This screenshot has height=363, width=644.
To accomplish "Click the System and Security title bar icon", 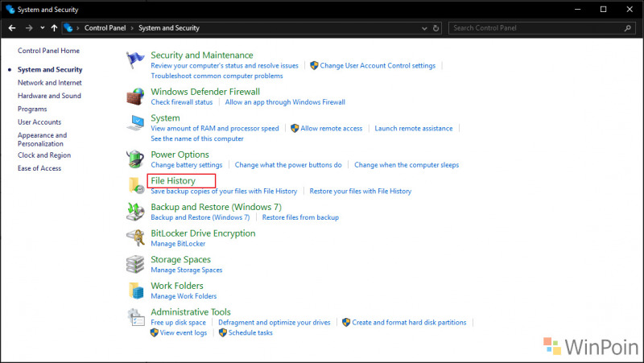I will (10, 9).
